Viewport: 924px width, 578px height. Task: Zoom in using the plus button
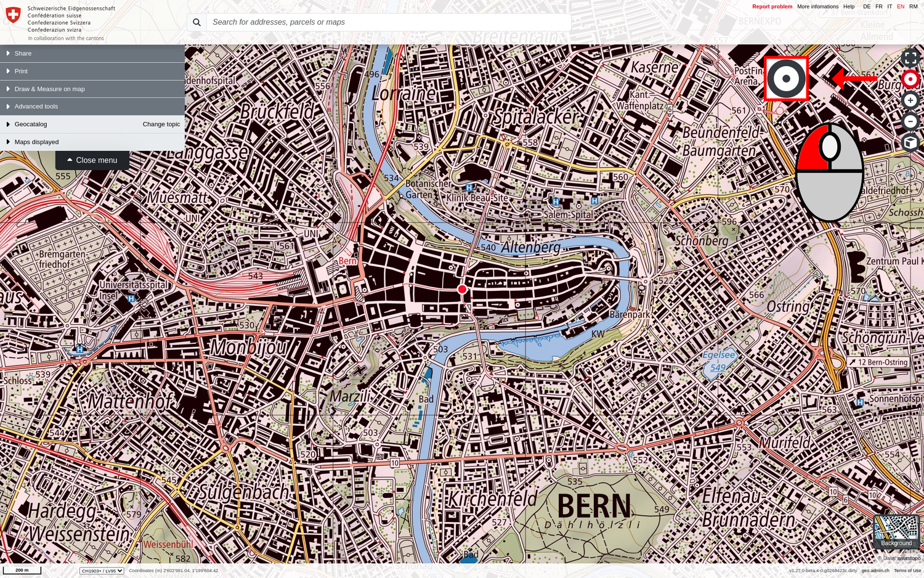[x=910, y=99]
